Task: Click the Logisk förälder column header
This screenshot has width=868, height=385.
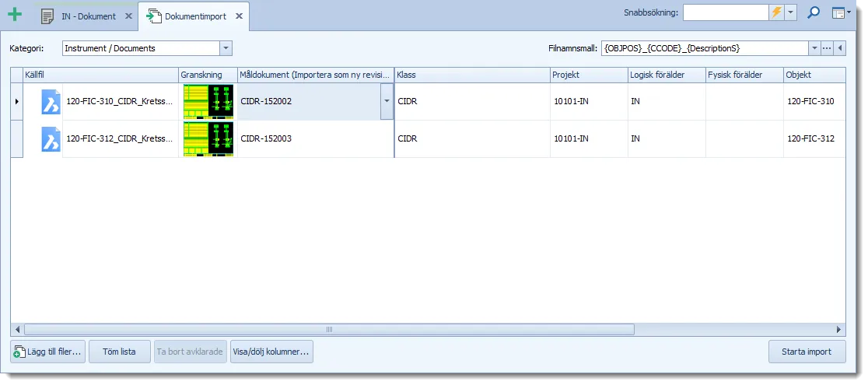Action: [x=666, y=75]
